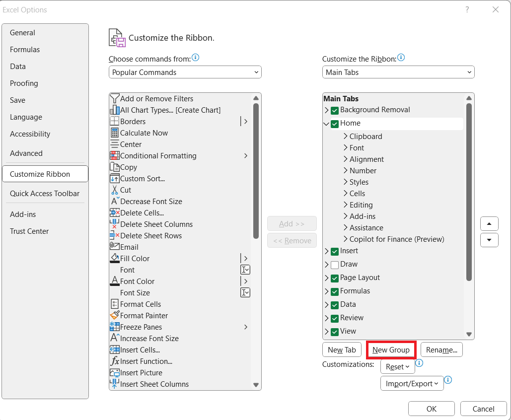
Task: Choose the Custom Sort icon
Action: [x=114, y=178]
